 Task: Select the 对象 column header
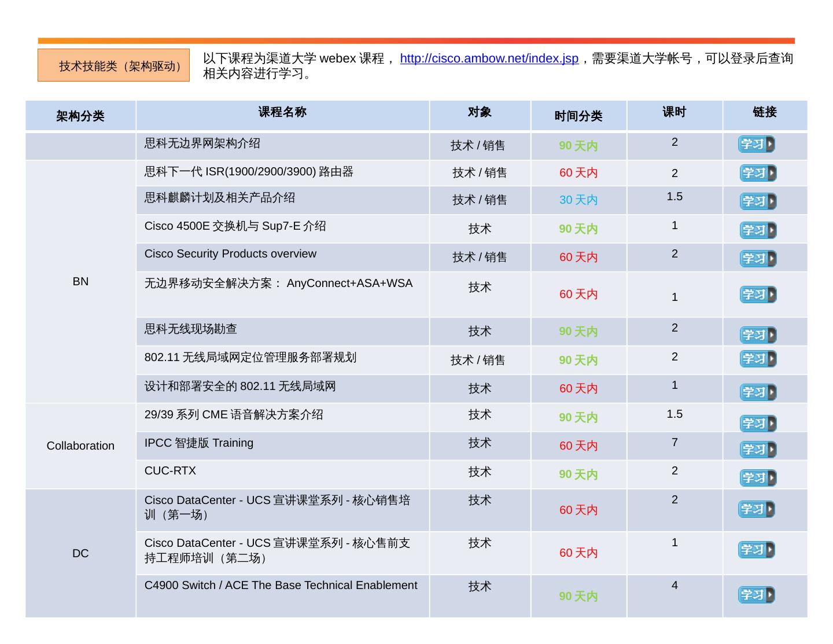(480, 116)
